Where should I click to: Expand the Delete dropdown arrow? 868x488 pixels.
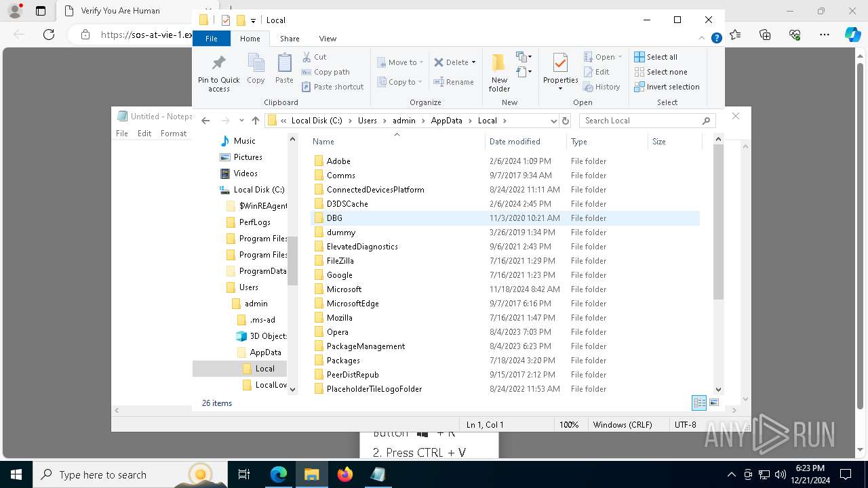coord(473,62)
